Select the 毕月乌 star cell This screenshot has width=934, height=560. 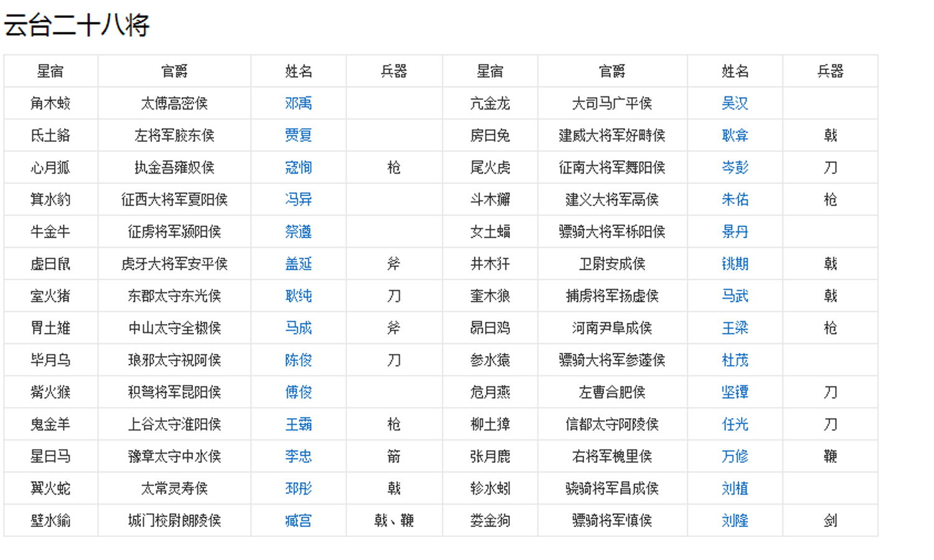(50, 360)
